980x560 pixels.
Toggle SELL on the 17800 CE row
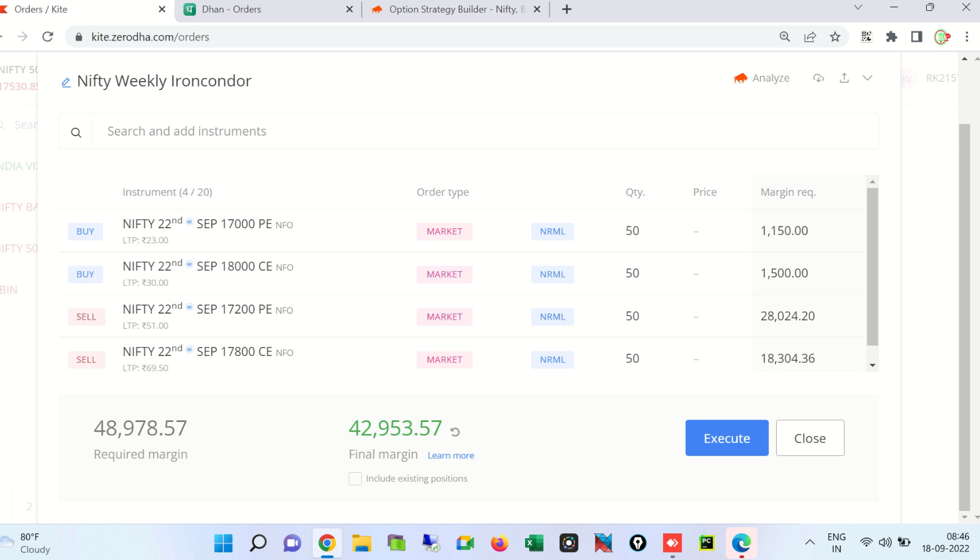[86, 360]
